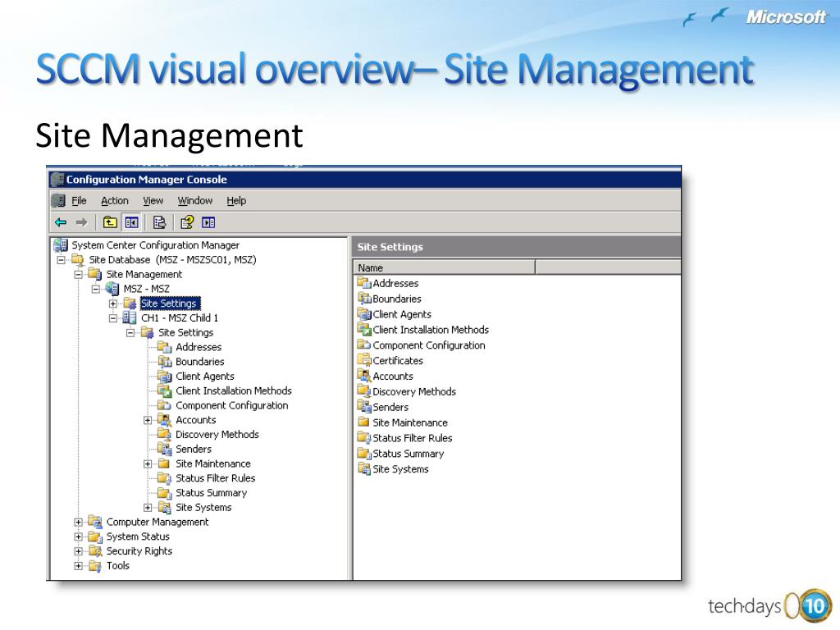Select the Security Rights tree label
Screen dimensions: 840x630
tap(139, 550)
